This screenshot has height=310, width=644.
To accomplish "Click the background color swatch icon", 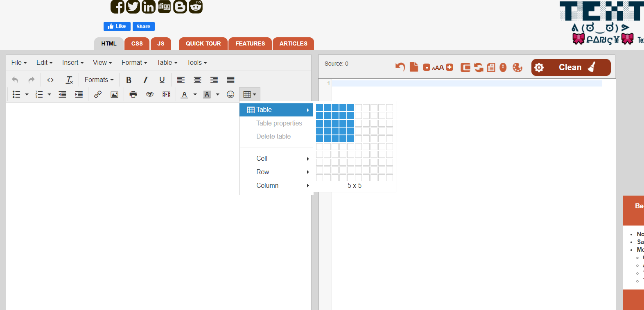I will click(207, 95).
